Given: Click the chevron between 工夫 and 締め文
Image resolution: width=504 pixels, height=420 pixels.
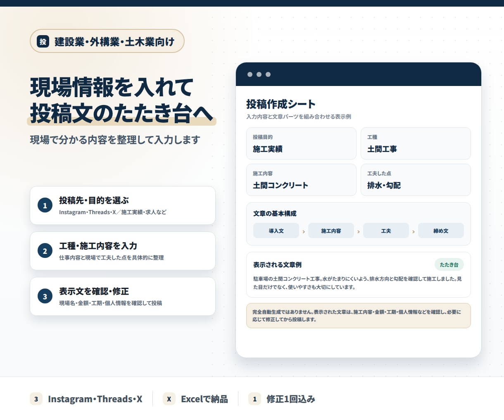Looking at the screenshot, I should pos(414,231).
